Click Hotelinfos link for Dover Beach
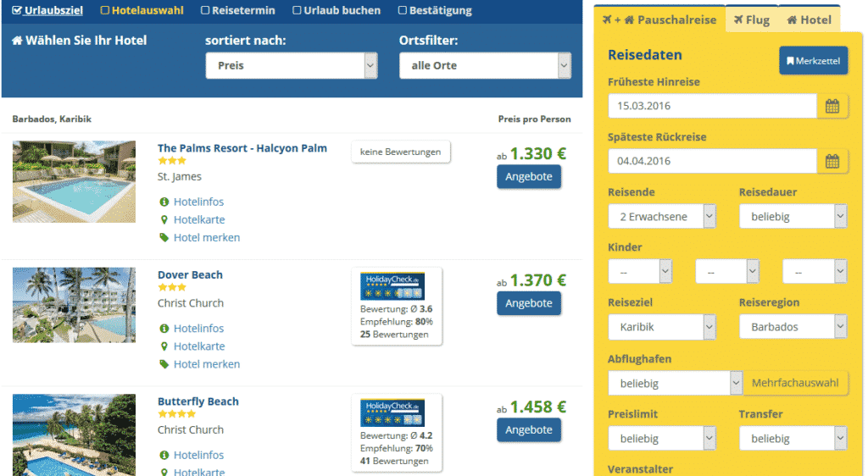The width and height of the screenshot is (868, 476). (x=198, y=329)
